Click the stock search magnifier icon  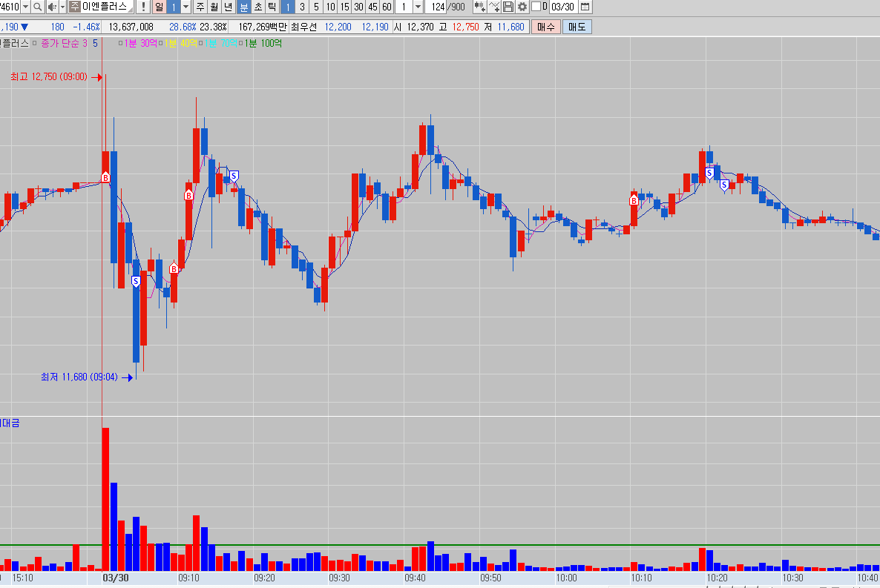(x=37, y=7)
